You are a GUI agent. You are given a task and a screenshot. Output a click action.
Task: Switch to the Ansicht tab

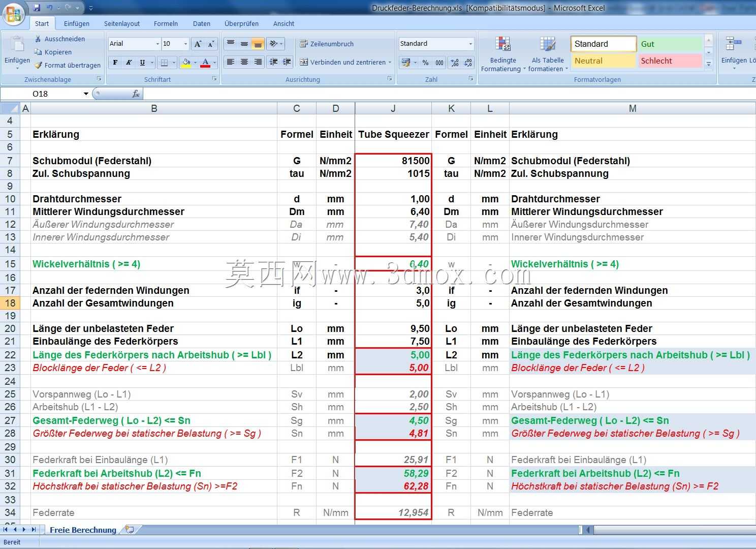pyautogui.click(x=283, y=23)
